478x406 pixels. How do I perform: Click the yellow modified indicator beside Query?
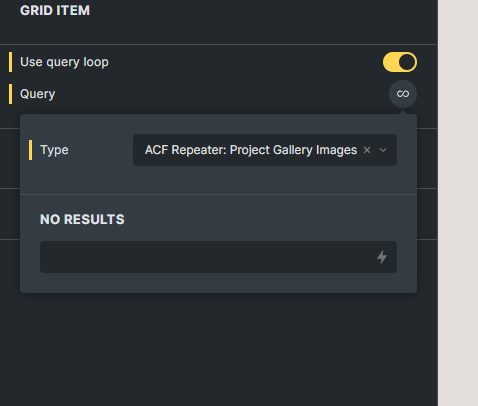pyautogui.click(x=10, y=94)
